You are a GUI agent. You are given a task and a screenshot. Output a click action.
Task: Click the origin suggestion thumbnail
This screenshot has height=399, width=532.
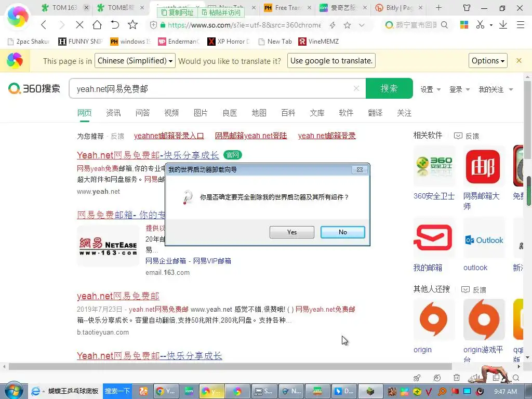(434, 320)
